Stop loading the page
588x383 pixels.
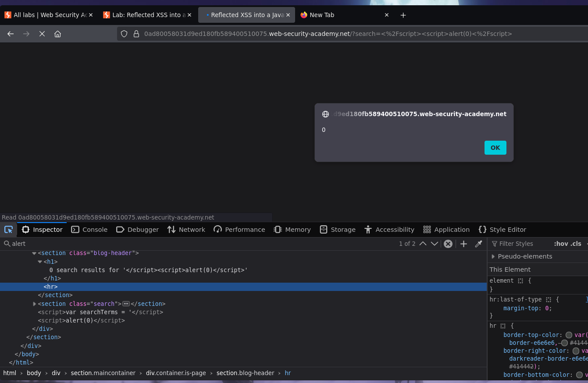pos(42,34)
